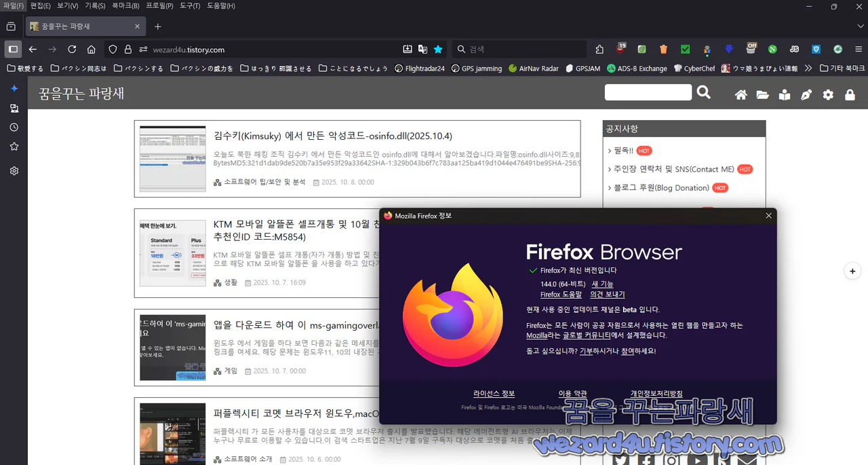Open the ことになるでしょう bookmark folder

[x=353, y=69]
